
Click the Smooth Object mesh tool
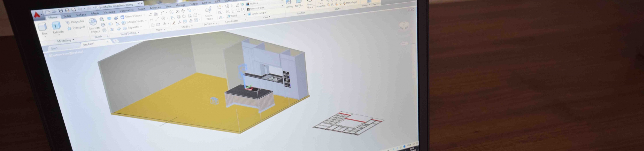(x=94, y=26)
